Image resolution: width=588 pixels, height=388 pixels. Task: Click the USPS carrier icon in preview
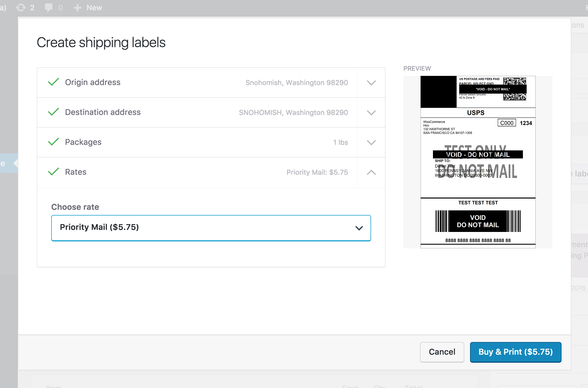click(476, 113)
